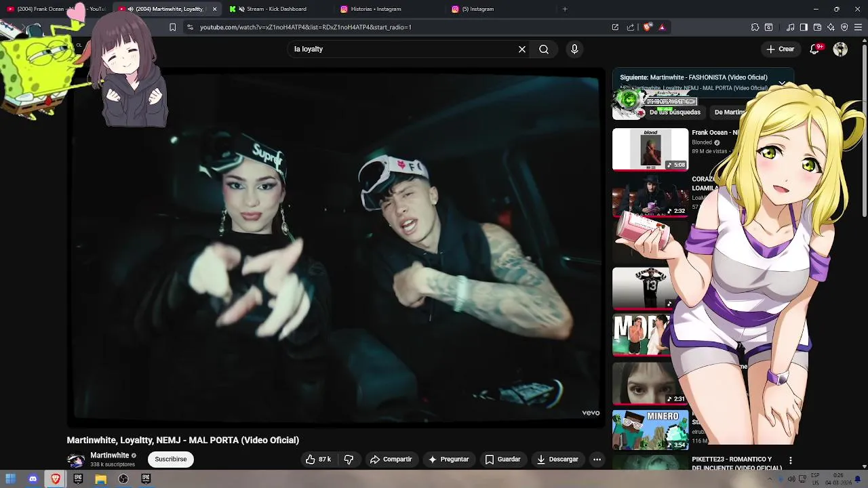Focus the URL address field
The image size is (868, 488).
400,27
